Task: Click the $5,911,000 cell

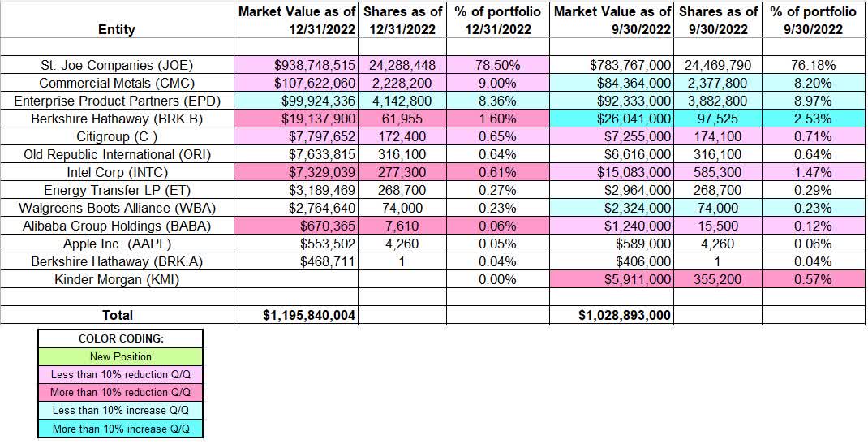Action: [x=612, y=279]
